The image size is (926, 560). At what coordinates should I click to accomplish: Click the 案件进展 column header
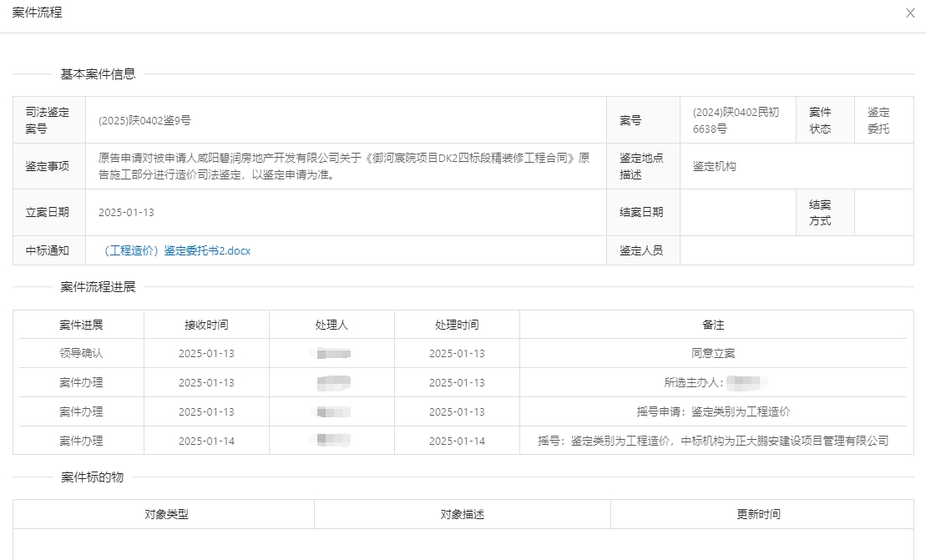coord(81,325)
